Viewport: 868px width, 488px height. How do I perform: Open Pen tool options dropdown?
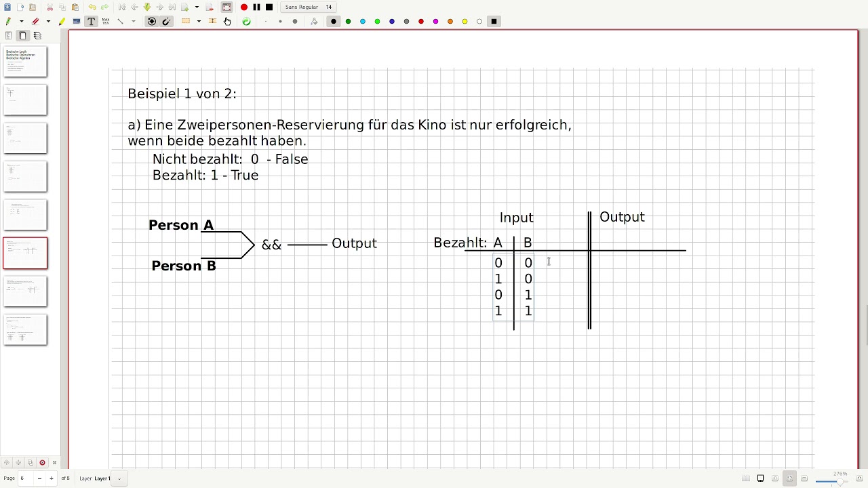[21, 22]
